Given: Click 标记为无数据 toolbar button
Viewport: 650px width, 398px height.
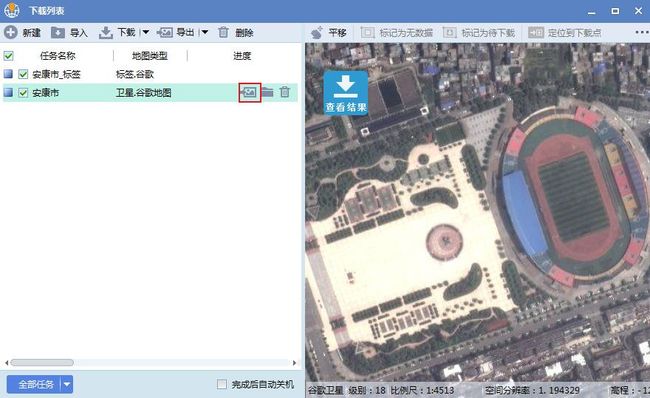Looking at the screenshot, I should click(x=397, y=32).
